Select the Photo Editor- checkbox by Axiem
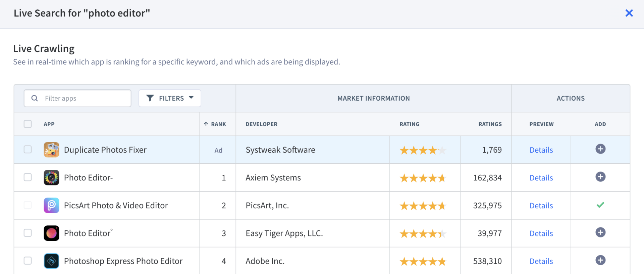Viewport: 644px width, 274px height. [28, 177]
